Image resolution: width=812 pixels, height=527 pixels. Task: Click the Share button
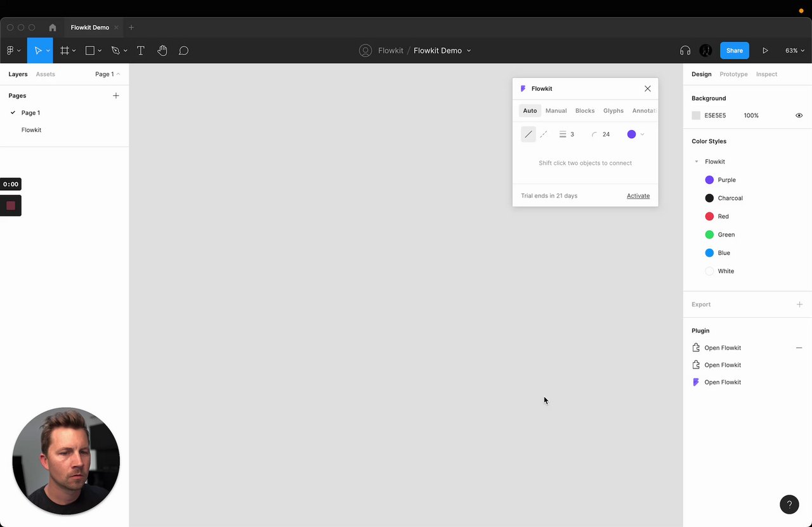click(735, 51)
